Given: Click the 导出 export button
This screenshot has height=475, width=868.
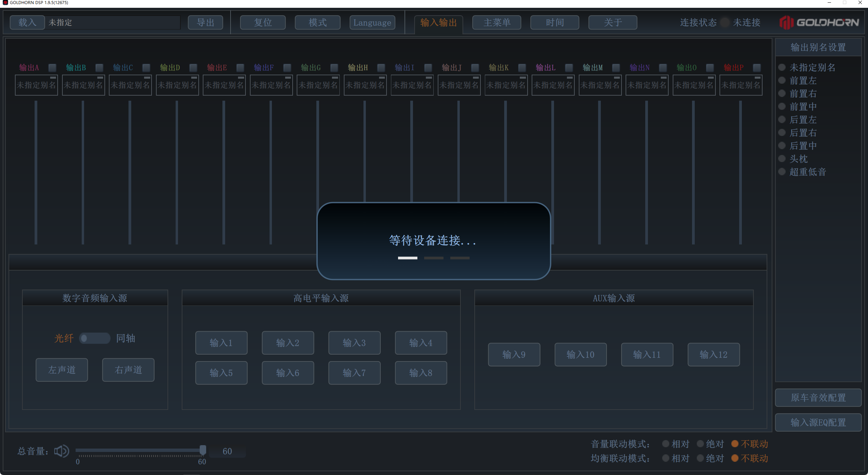Looking at the screenshot, I should click(205, 23).
